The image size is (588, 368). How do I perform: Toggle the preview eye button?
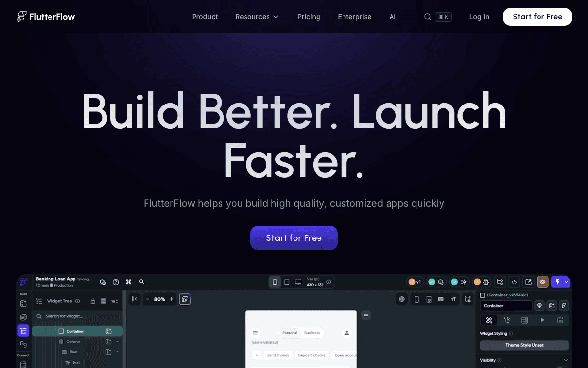pos(542,282)
